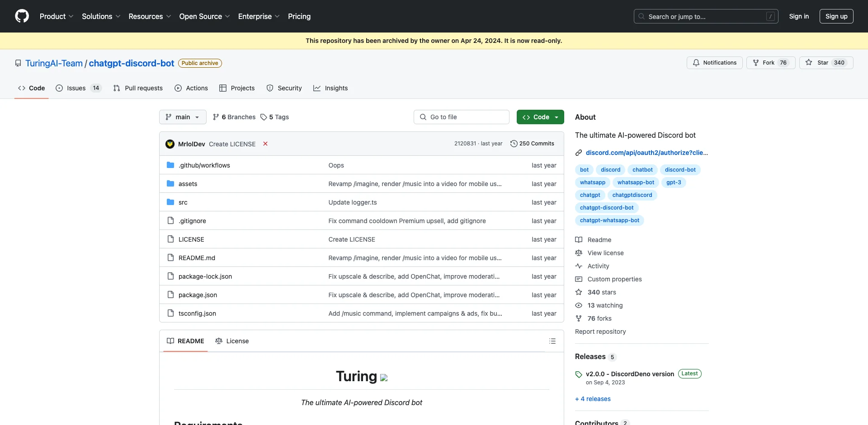This screenshot has width=868, height=425.
Task: Switch to the Pull requests tab
Action: point(138,88)
